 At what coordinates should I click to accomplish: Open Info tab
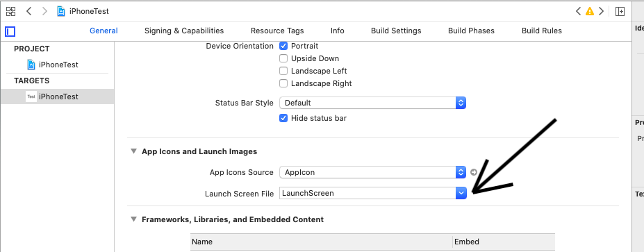[337, 31]
